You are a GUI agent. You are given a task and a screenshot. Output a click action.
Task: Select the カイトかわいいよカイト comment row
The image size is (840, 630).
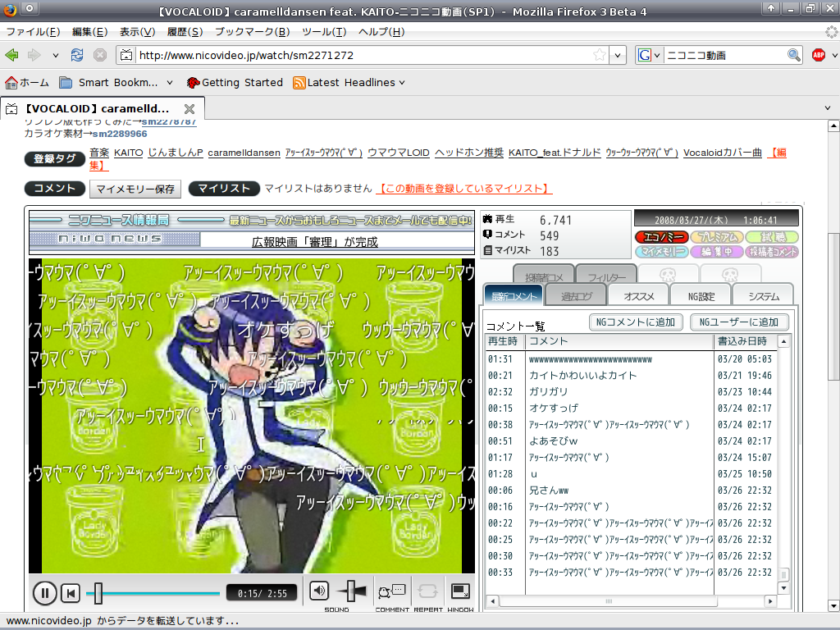[x=631, y=376]
